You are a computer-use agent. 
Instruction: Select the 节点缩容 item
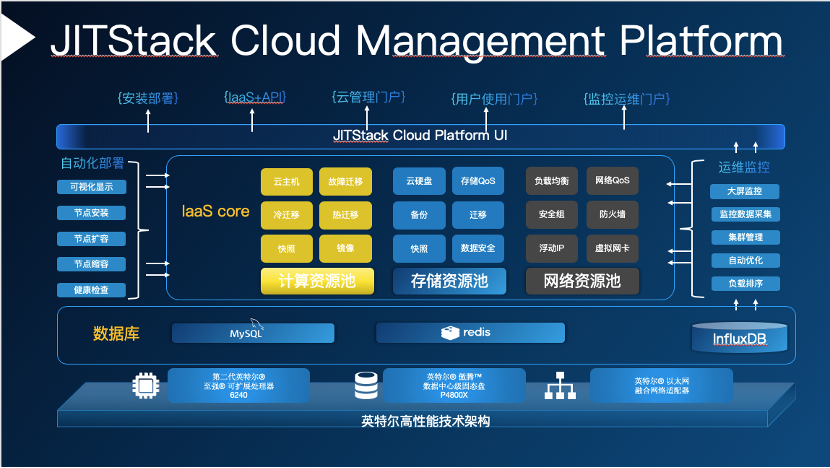coord(92,264)
